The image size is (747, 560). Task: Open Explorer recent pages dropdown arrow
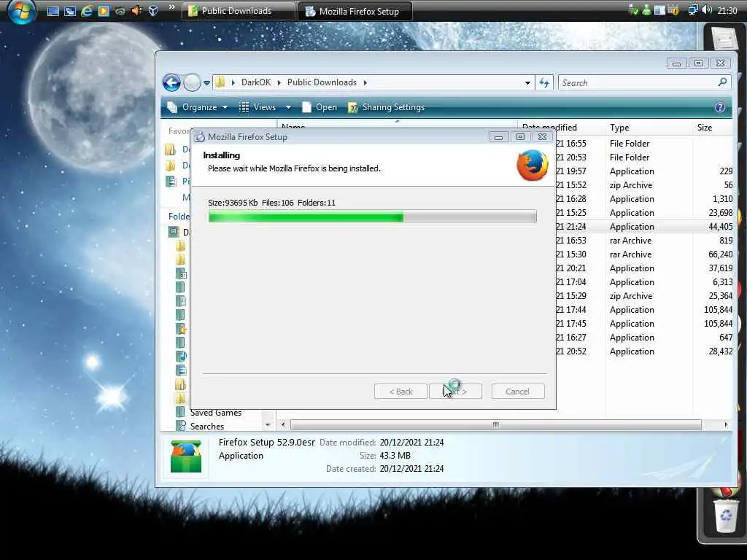(206, 83)
